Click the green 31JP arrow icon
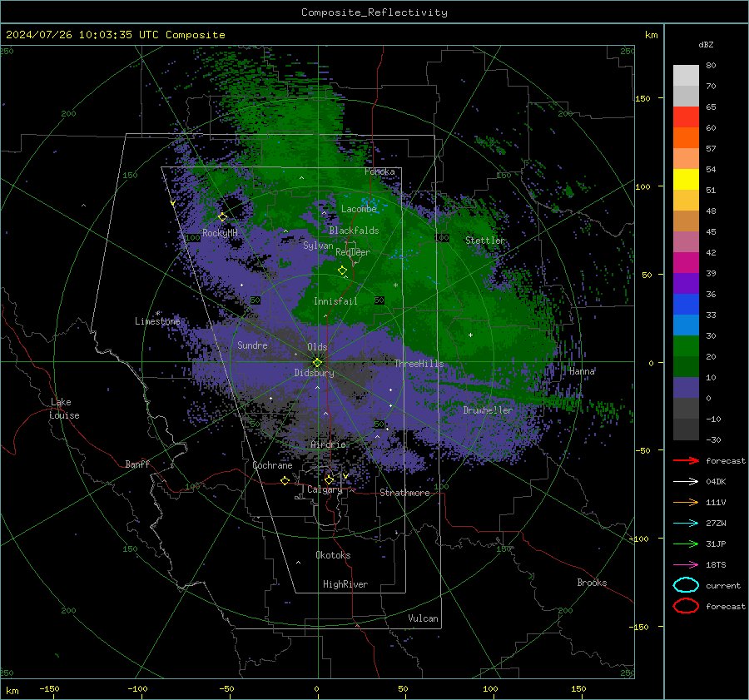The width and height of the screenshot is (749, 700). 686,544
